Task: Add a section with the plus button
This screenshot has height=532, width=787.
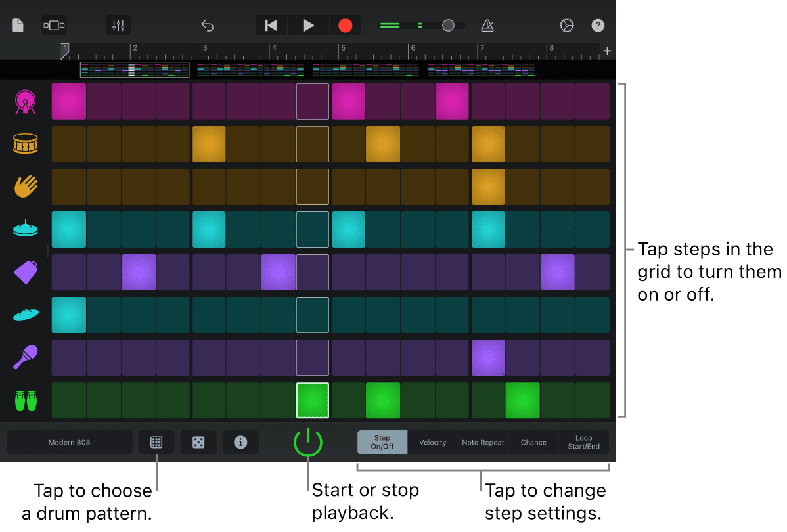Action: (607, 50)
